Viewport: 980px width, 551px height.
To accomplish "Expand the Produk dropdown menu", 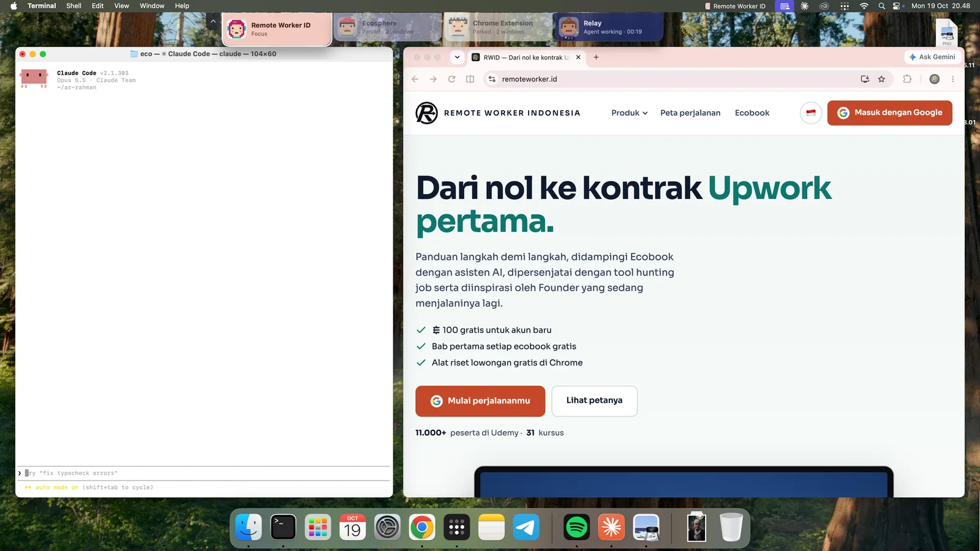I will coord(629,113).
